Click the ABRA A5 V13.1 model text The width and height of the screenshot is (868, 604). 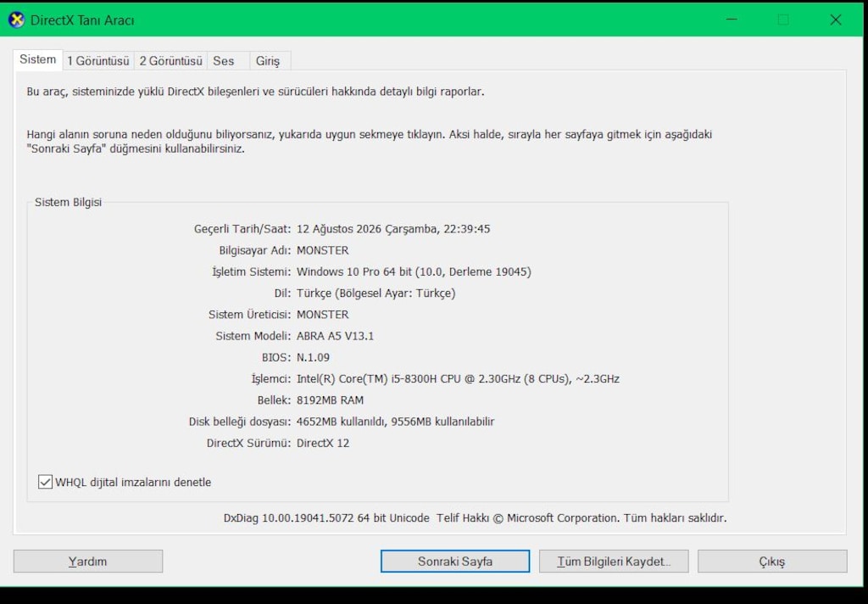coord(336,336)
